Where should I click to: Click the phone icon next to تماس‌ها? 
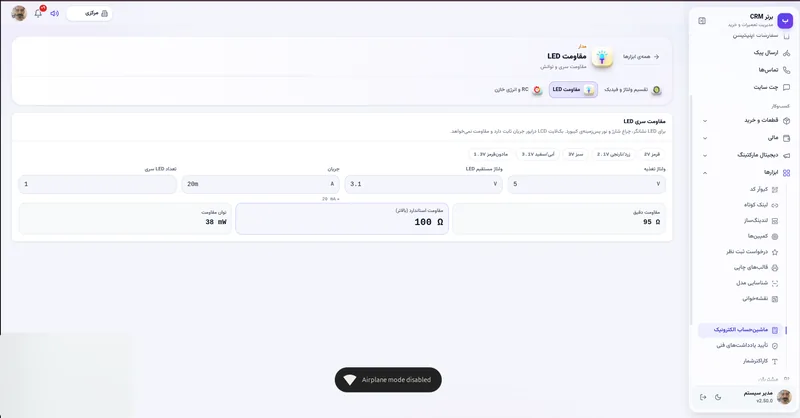(x=786, y=70)
